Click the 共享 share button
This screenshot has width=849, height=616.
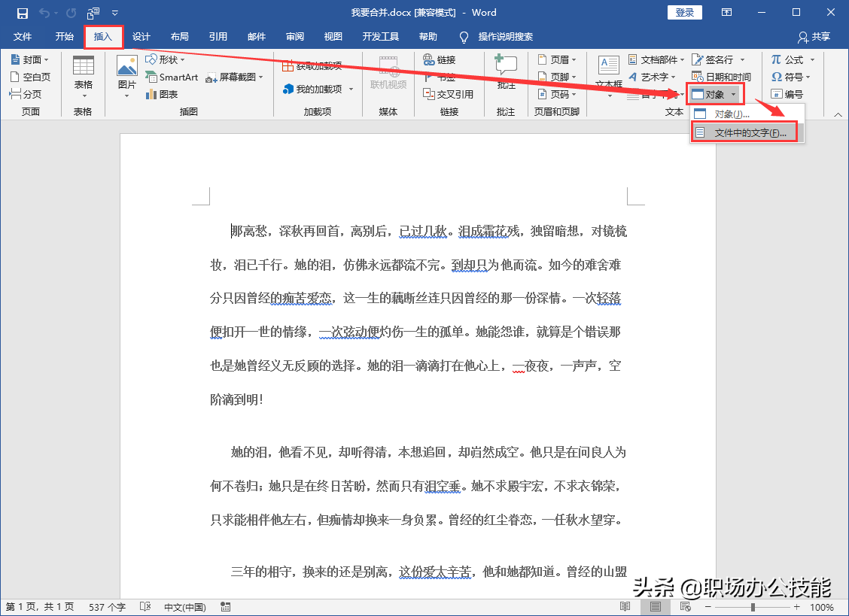click(814, 37)
